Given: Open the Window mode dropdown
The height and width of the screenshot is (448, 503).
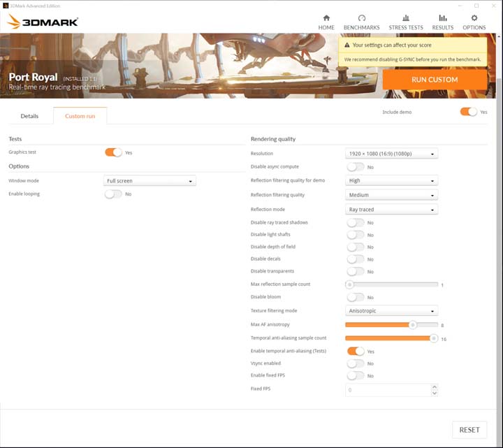Looking at the screenshot, I should click(x=150, y=181).
